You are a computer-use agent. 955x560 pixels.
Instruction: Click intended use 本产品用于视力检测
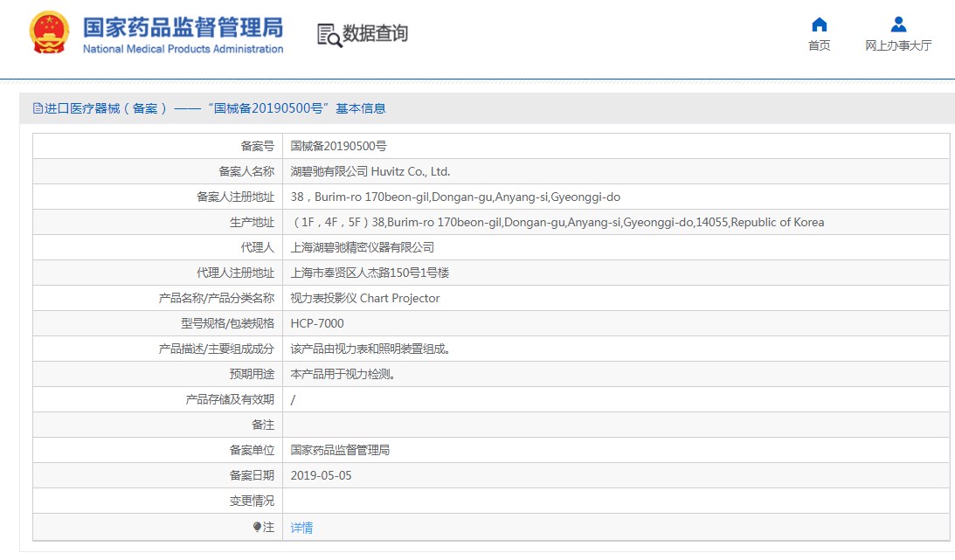tap(343, 374)
